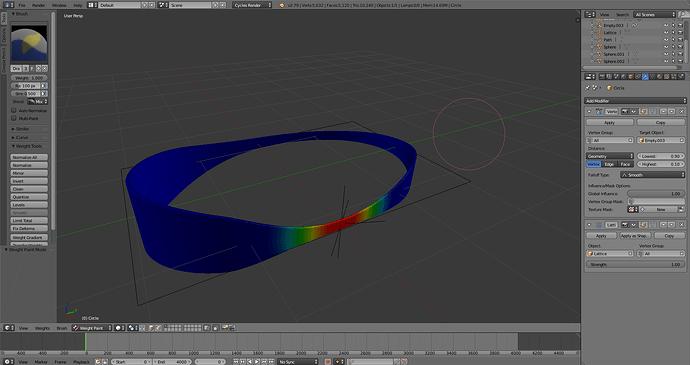Toggle visibility eye of Empty.003
690x365 pixels.
click(666, 26)
